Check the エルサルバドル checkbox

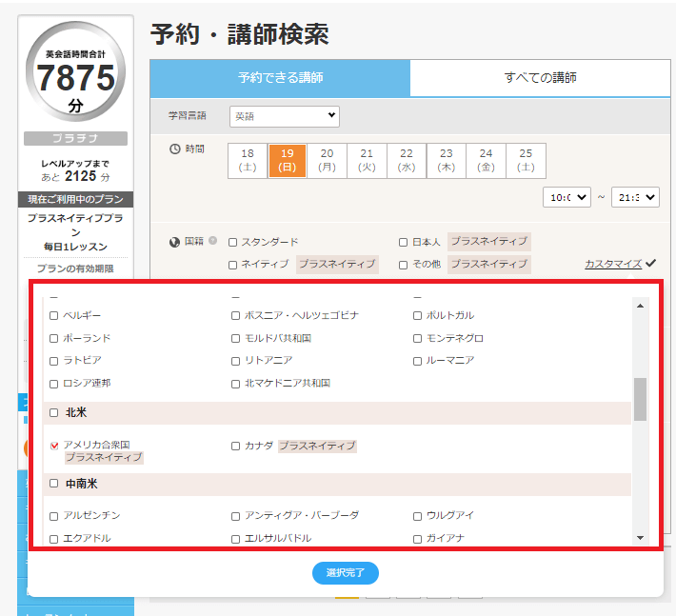(235, 539)
